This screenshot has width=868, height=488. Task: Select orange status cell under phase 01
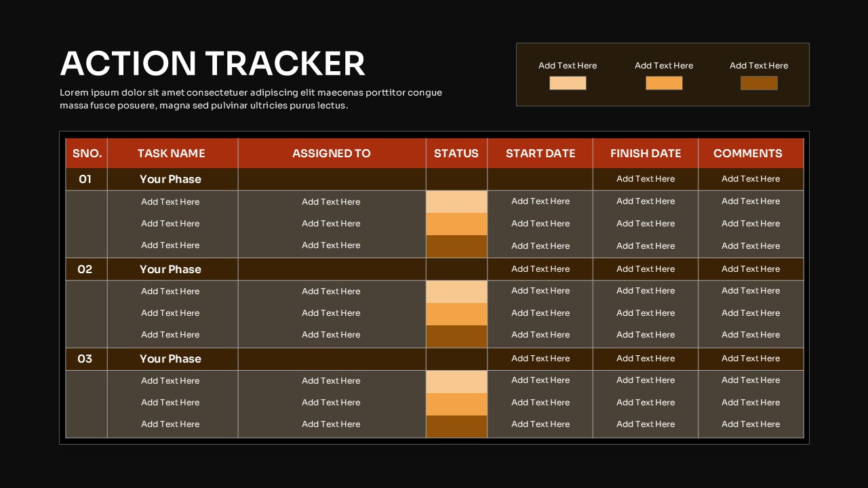tap(456, 224)
